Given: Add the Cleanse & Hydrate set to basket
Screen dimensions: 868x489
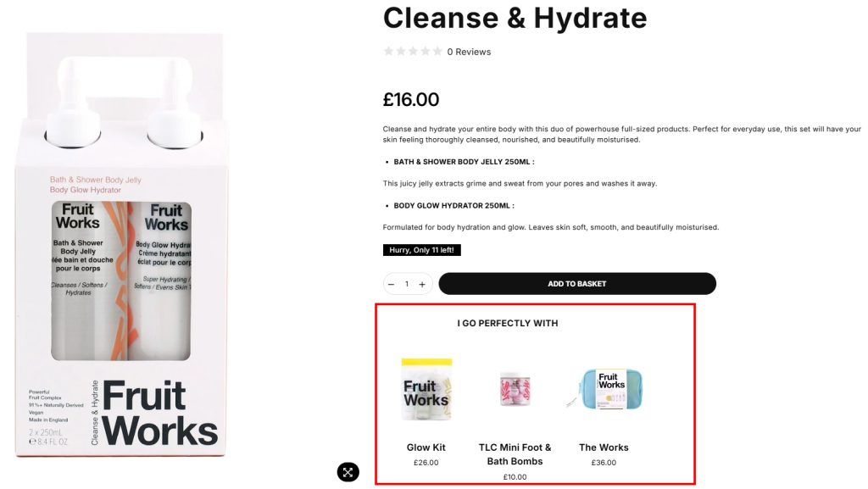Looking at the screenshot, I should (x=576, y=284).
